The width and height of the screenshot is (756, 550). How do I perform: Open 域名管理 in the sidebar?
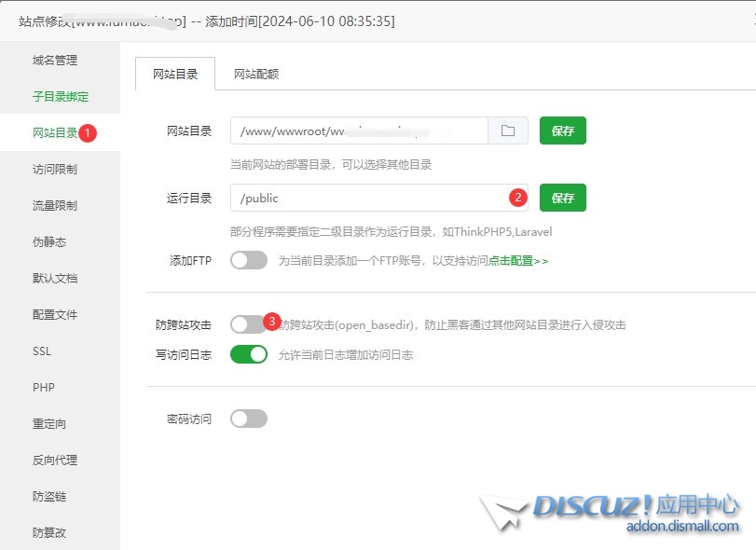coord(55,61)
